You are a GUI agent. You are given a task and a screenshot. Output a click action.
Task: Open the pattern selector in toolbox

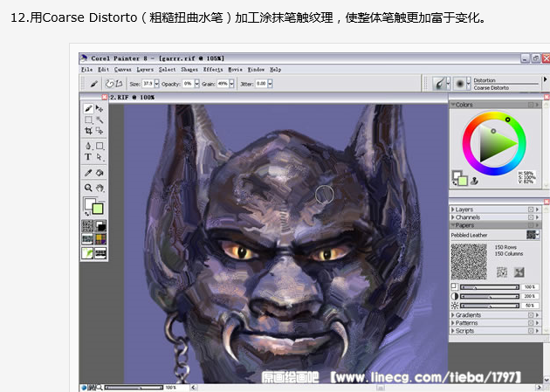tap(87, 239)
